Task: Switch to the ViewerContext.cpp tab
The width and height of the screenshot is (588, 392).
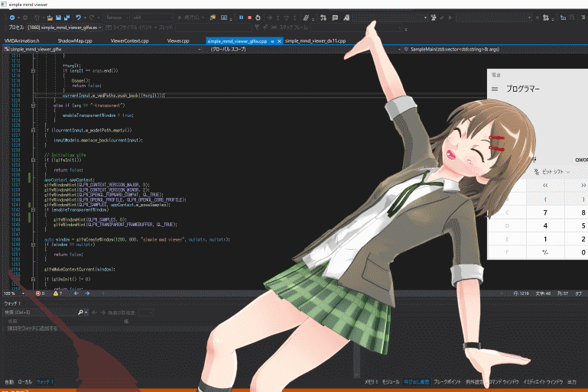Action: click(130, 40)
